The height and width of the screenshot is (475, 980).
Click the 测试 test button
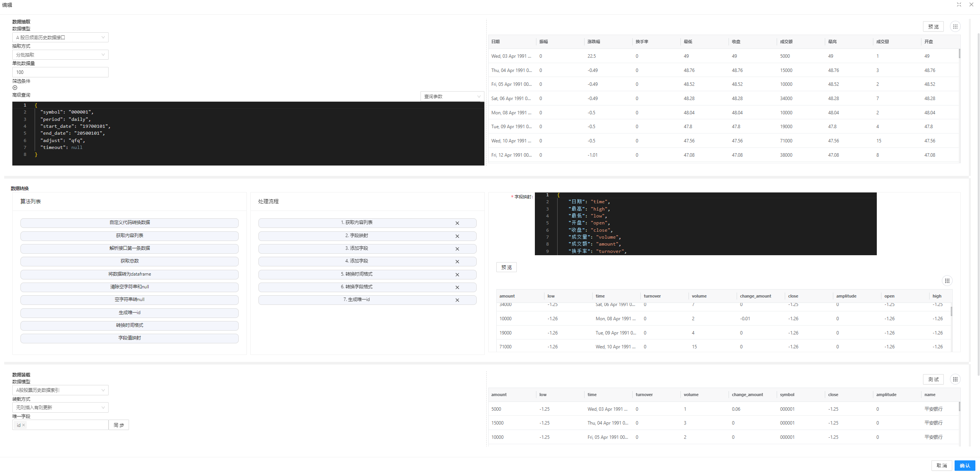(x=933, y=380)
